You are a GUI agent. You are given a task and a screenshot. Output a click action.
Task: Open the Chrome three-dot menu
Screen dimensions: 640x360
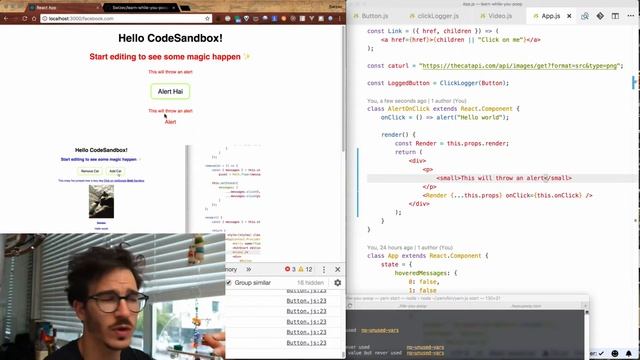tap(340, 18)
